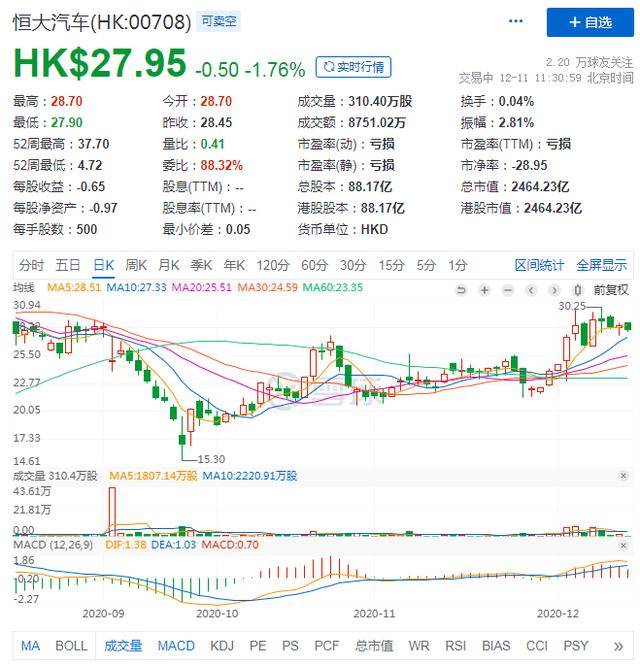Image resolution: width=640 pixels, height=664 pixels.
Task: Zoom in the chart with plus icon
Action: pos(485,290)
